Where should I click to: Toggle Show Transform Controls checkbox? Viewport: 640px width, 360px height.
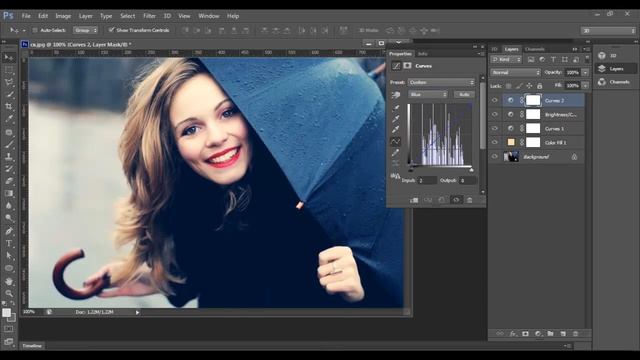click(111, 30)
